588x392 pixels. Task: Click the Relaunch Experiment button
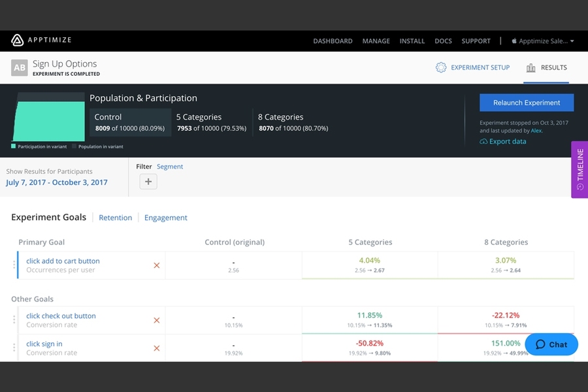point(527,103)
